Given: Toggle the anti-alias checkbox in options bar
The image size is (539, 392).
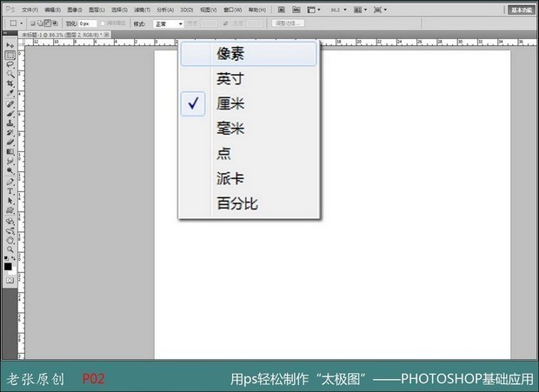Looking at the screenshot, I should click(x=103, y=23).
